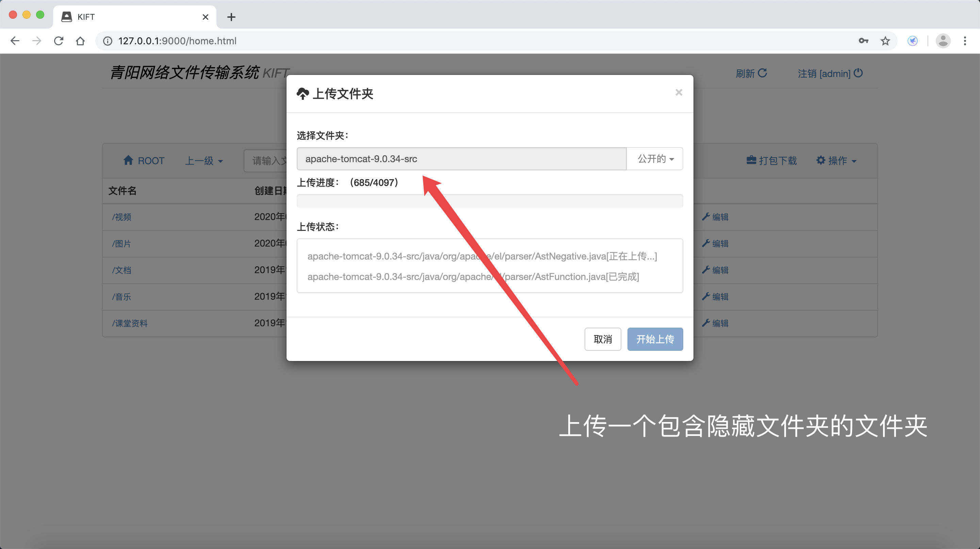This screenshot has height=549, width=980.
Task: Close the upload folder dialog with X
Action: (x=679, y=93)
